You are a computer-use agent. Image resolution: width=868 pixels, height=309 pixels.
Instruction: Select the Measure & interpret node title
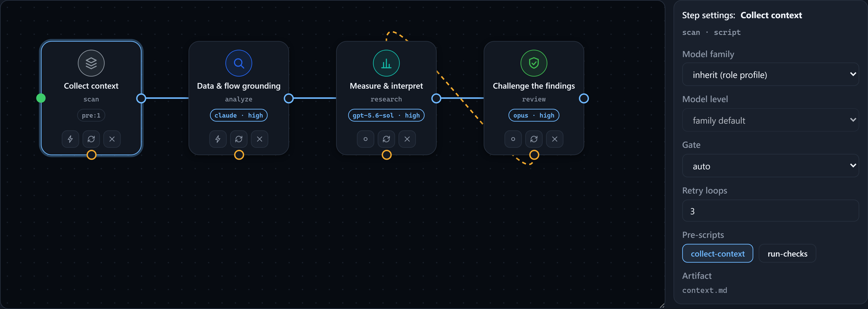tap(386, 86)
